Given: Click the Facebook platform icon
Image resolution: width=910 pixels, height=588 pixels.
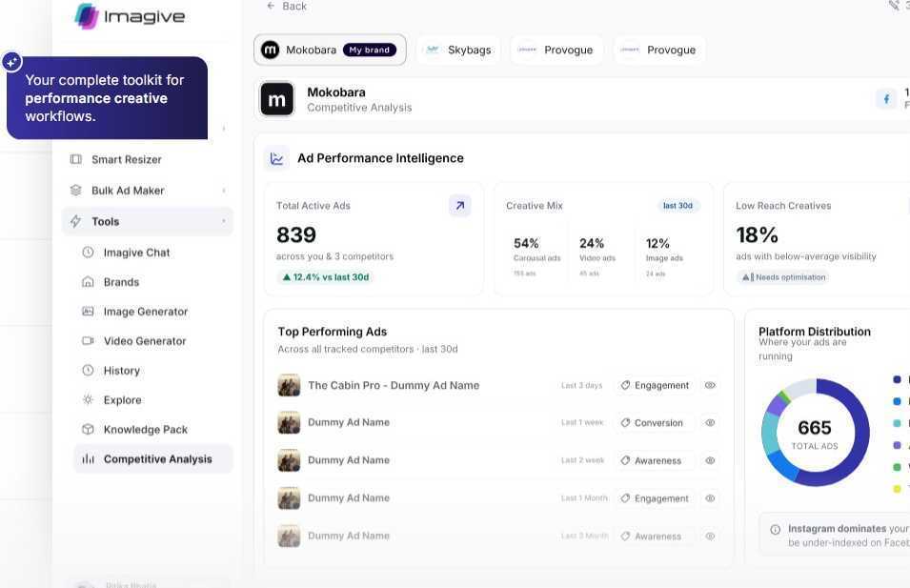Looking at the screenshot, I should pyautogui.click(x=886, y=99).
